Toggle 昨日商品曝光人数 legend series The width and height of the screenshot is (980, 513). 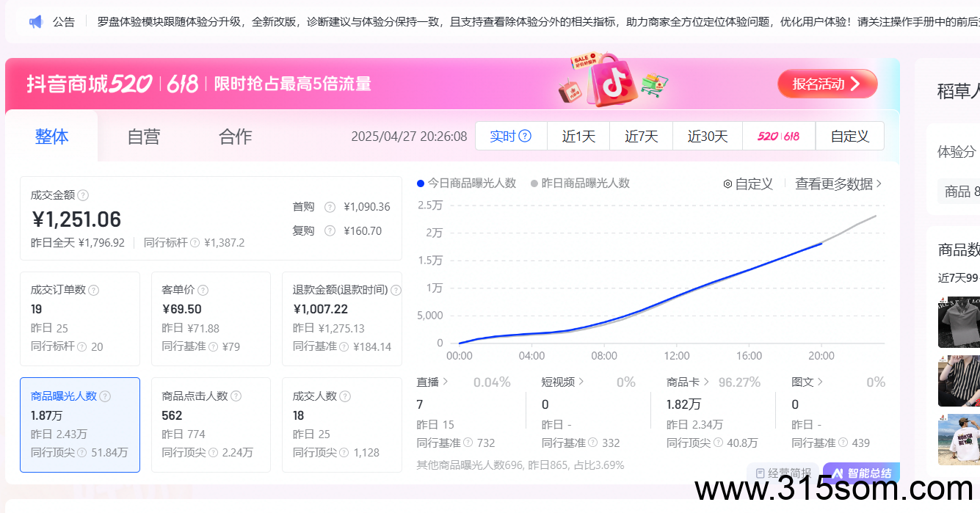580,183
